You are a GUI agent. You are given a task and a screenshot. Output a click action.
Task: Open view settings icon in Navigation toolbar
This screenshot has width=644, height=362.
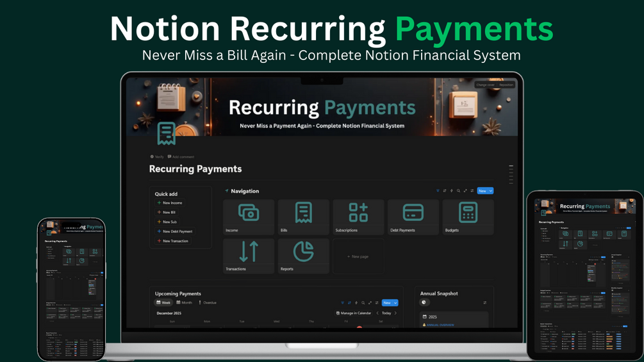coord(472,191)
